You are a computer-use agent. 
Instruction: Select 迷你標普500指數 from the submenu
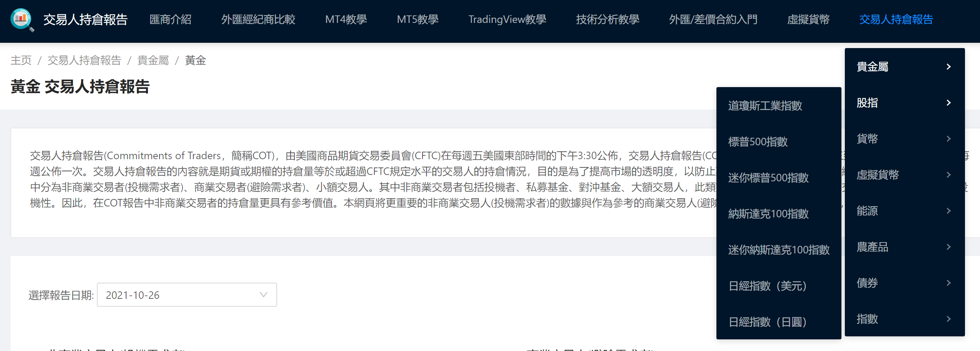point(778,178)
